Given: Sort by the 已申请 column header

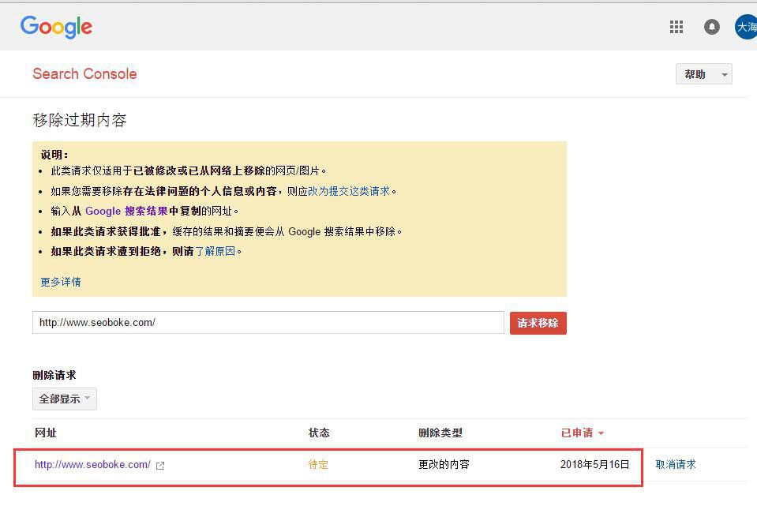Looking at the screenshot, I should pyautogui.click(x=576, y=433).
